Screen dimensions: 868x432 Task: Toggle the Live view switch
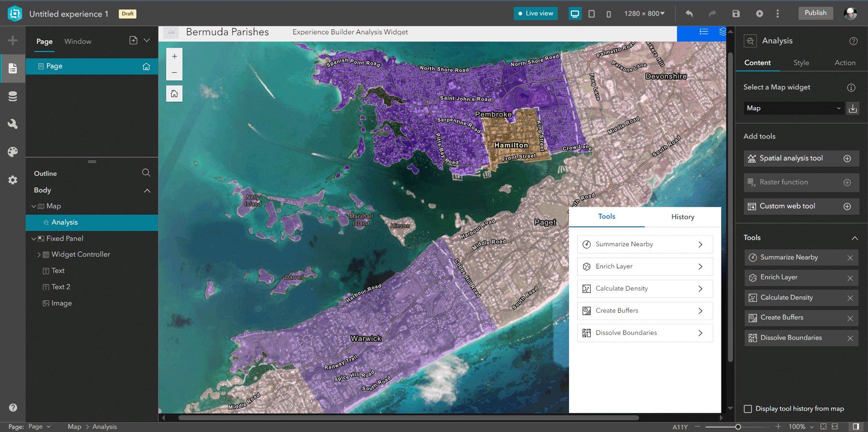click(535, 14)
